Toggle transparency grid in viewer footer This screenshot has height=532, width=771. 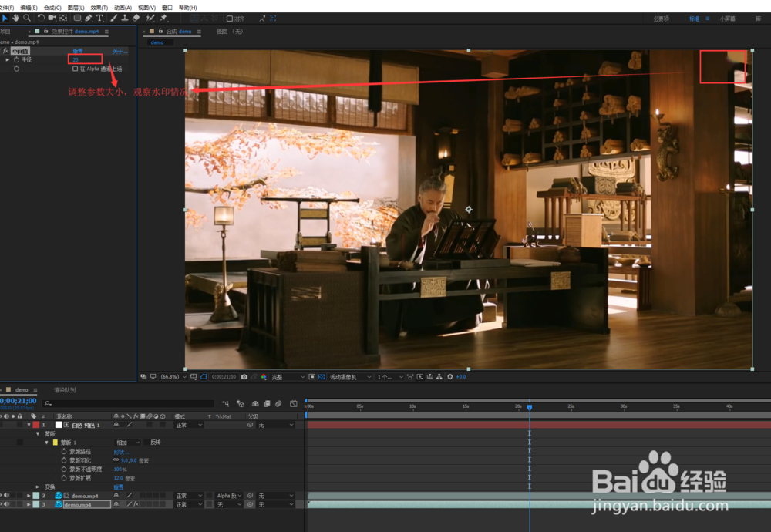pos(322,376)
